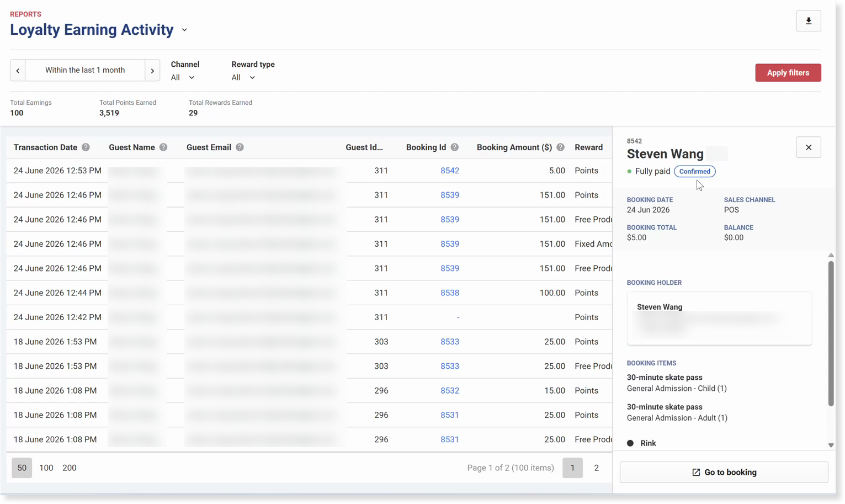
Task: Open the Reward type filter dropdown
Action: pyautogui.click(x=243, y=78)
